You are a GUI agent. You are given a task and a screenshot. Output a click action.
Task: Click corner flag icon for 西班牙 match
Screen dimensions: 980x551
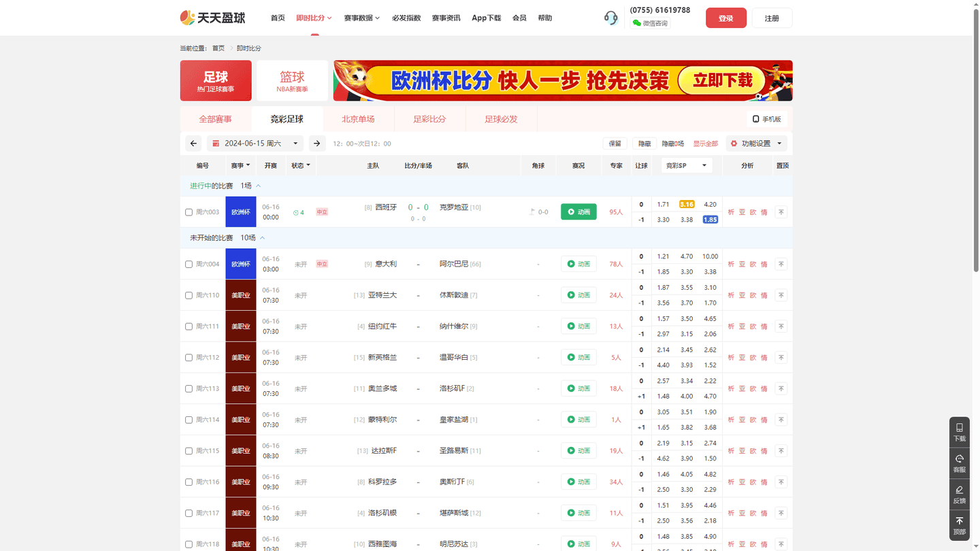tap(532, 212)
